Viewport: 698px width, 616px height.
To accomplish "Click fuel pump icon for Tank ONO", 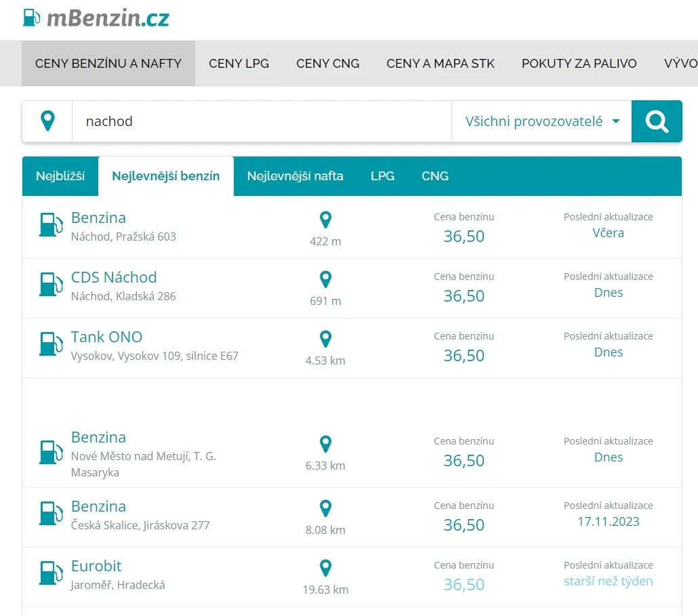I will click(52, 344).
